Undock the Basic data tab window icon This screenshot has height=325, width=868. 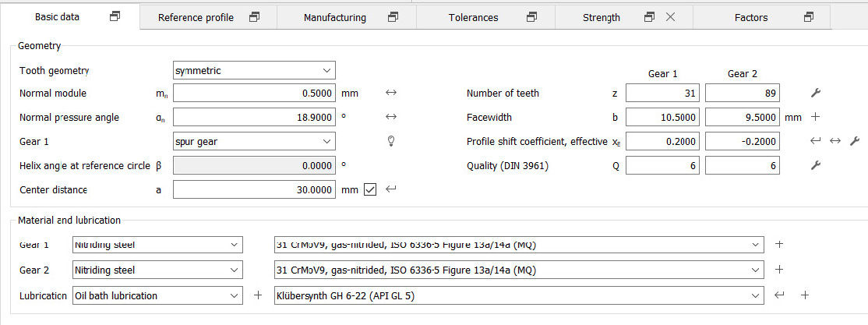[115, 16]
